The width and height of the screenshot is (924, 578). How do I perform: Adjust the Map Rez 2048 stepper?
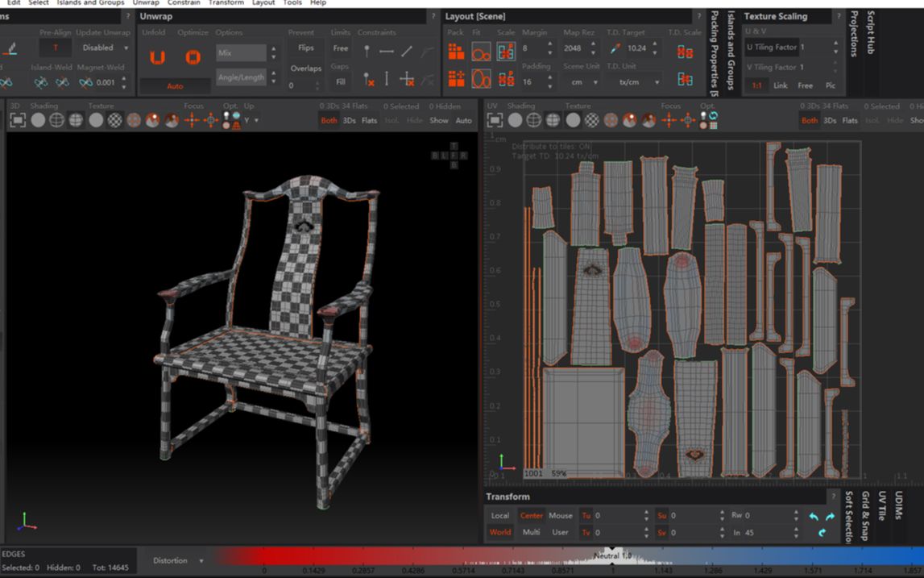click(594, 48)
